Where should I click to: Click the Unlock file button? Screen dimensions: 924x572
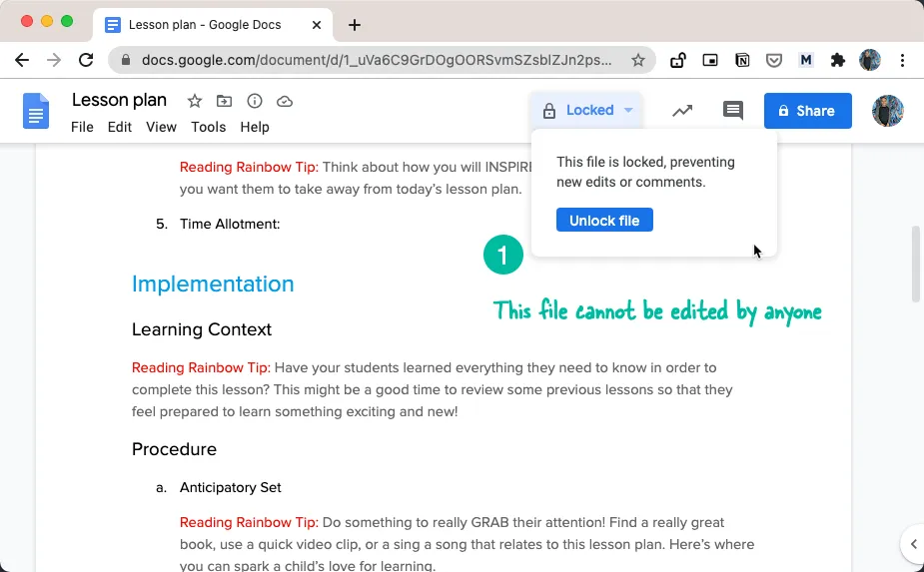coord(604,220)
